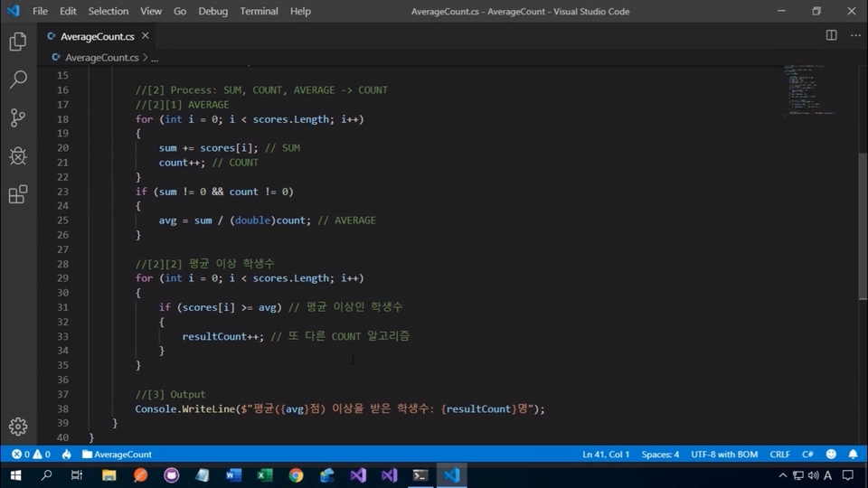Open the Selection menu
The width and height of the screenshot is (868, 488).
pos(108,11)
